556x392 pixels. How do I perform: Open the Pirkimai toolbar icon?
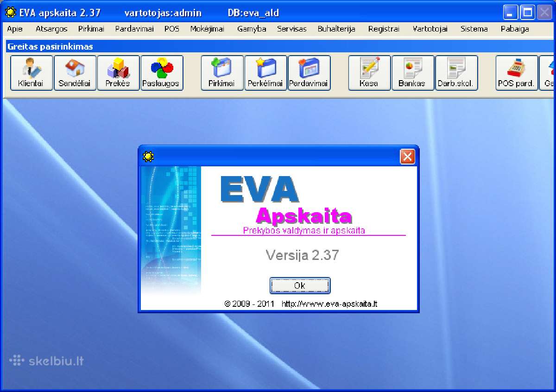222,73
